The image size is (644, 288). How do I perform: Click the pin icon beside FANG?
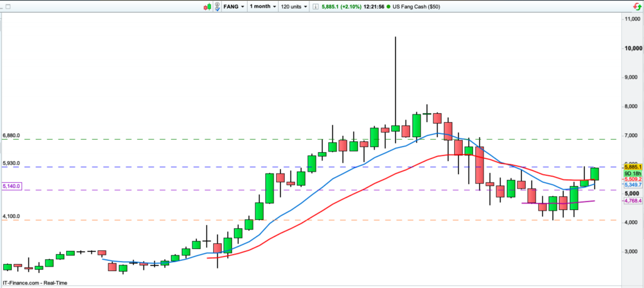[218, 6]
